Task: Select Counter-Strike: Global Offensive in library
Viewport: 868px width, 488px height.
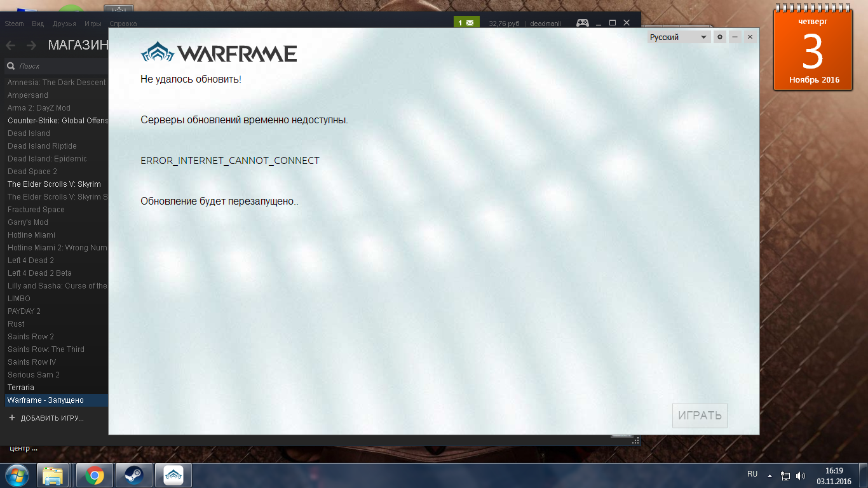Action: tap(57, 121)
